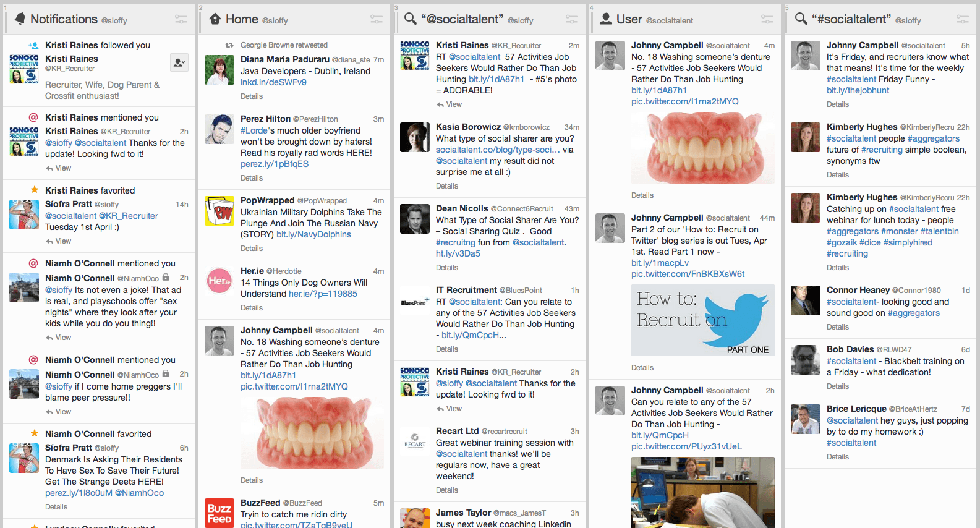
Task: Open perez.ly/1l8o0uM link in Síofra Pratt tweet
Action: coord(79,493)
